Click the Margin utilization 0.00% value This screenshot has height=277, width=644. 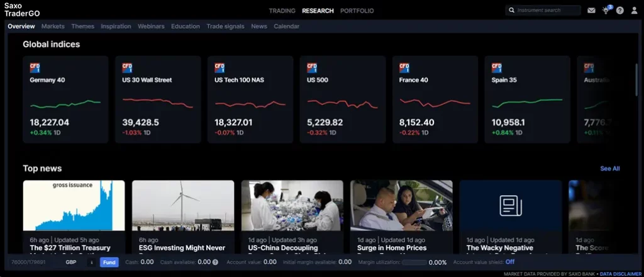tap(438, 262)
